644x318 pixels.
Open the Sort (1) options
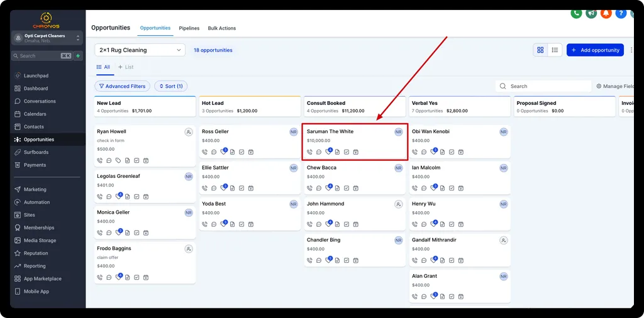point(171,86)
